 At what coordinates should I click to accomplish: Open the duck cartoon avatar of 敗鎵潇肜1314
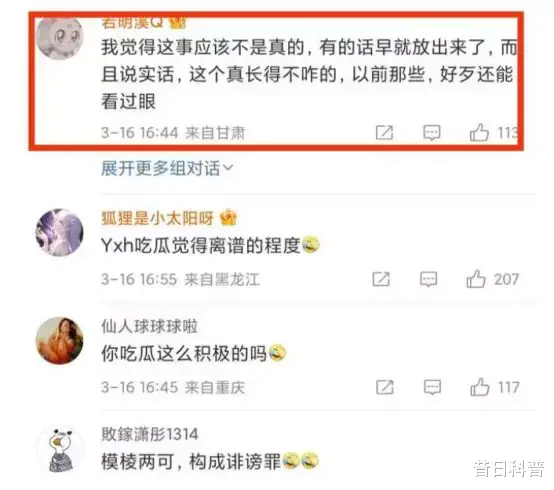(60, 449)
